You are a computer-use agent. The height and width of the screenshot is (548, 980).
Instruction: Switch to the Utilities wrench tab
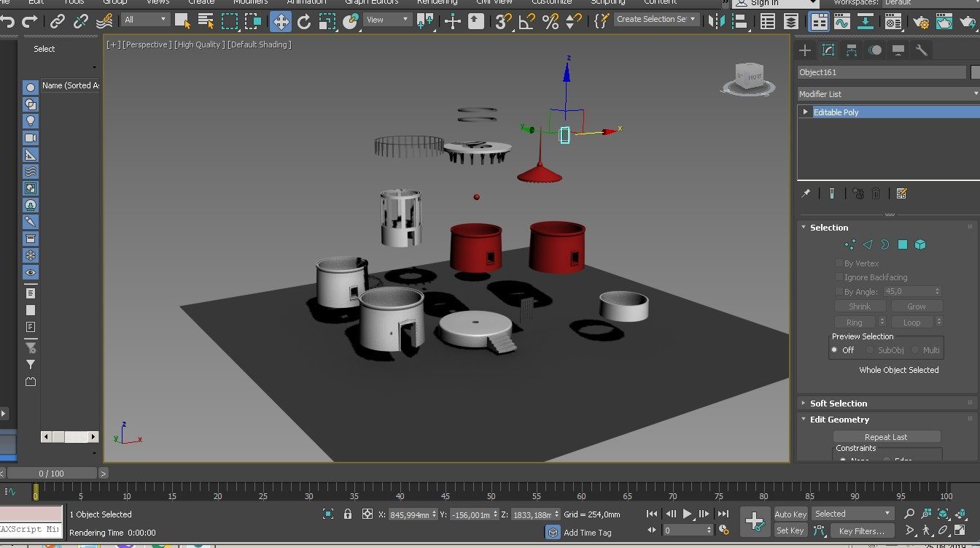pyautogui.click(x=922, y=50)
